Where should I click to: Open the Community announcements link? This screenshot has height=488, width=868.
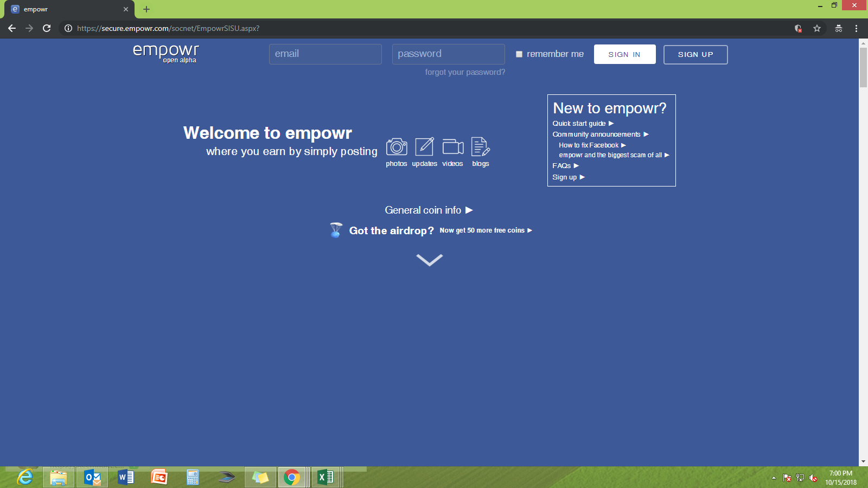[601, 134]
